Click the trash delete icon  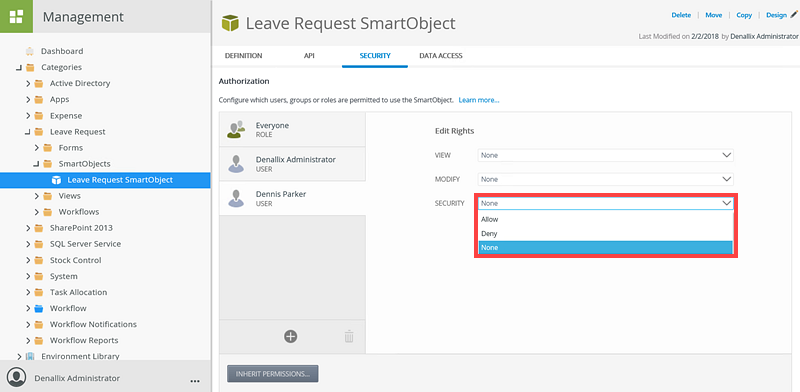pos(349,336)
